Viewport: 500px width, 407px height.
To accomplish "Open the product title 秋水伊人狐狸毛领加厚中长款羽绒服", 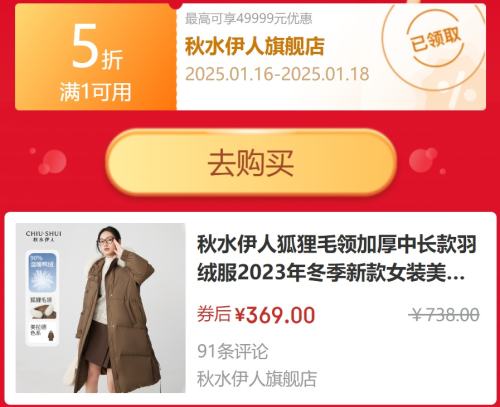I will point(337,259).
